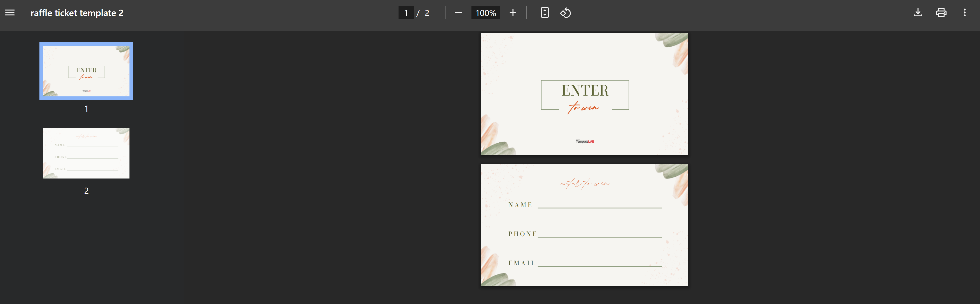Click the 'enter to win' script heading
This screenshot has height=304, width=980.
(x=585, y=184)
